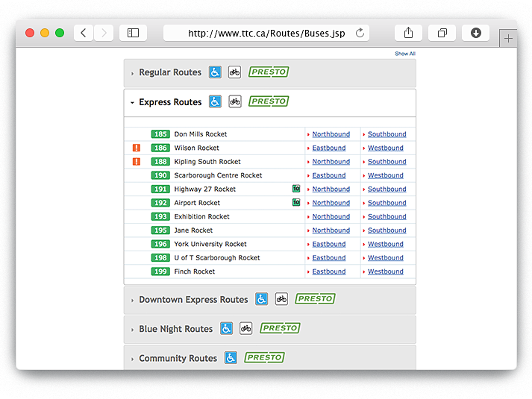Open Southbound for 195 Jane Rocket
The height and width of the screenshot is (399, 532).
tap(387, 230)
